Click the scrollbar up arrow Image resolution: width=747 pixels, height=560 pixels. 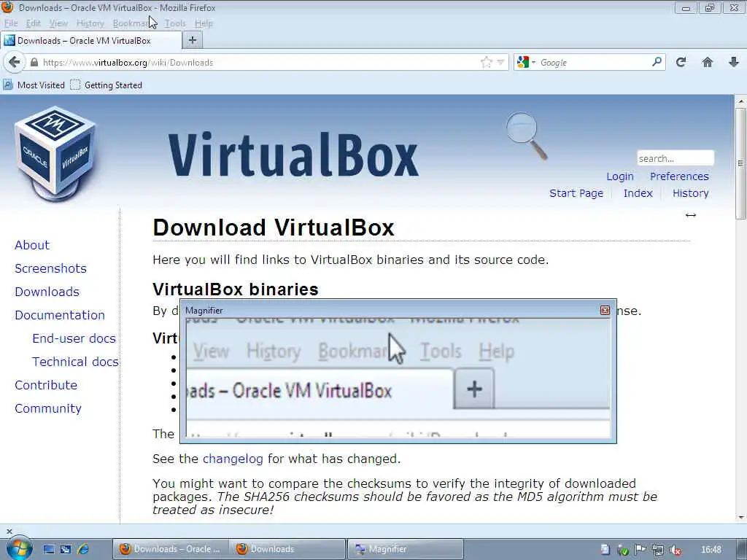pyautogui.click(x=740, y=101)
